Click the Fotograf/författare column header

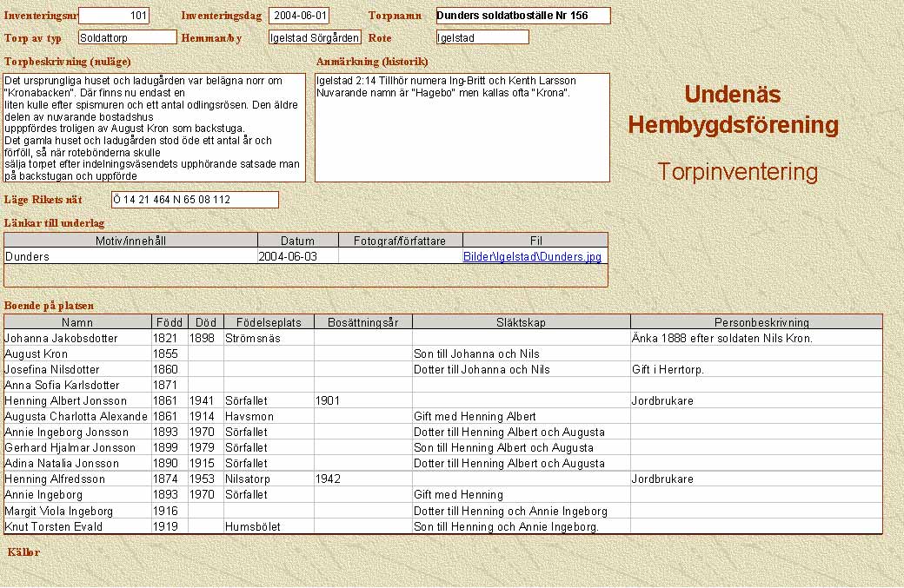[x=400, y=241]
